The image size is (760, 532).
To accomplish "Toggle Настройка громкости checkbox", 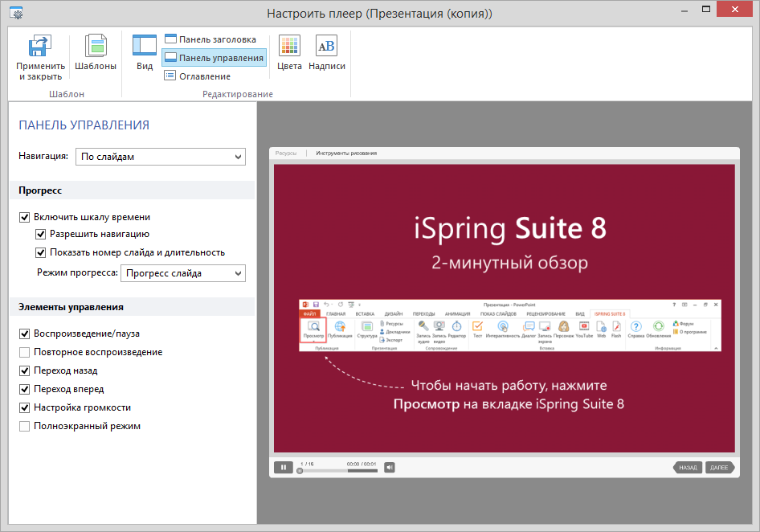I will coord(24,407).
